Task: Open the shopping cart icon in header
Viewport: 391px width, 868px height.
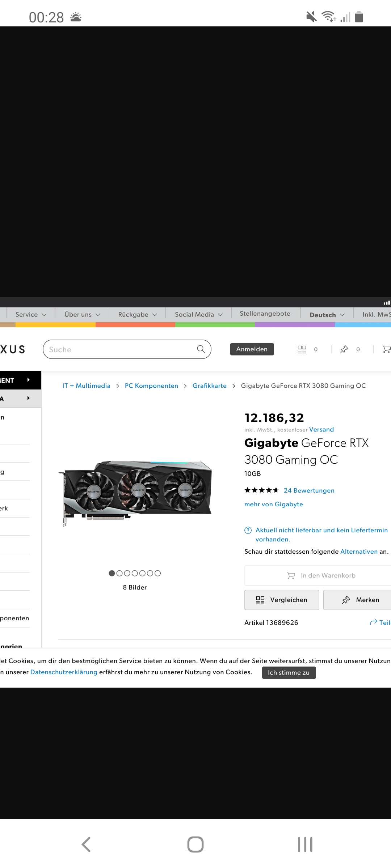Action: click(x=387, y=349)
